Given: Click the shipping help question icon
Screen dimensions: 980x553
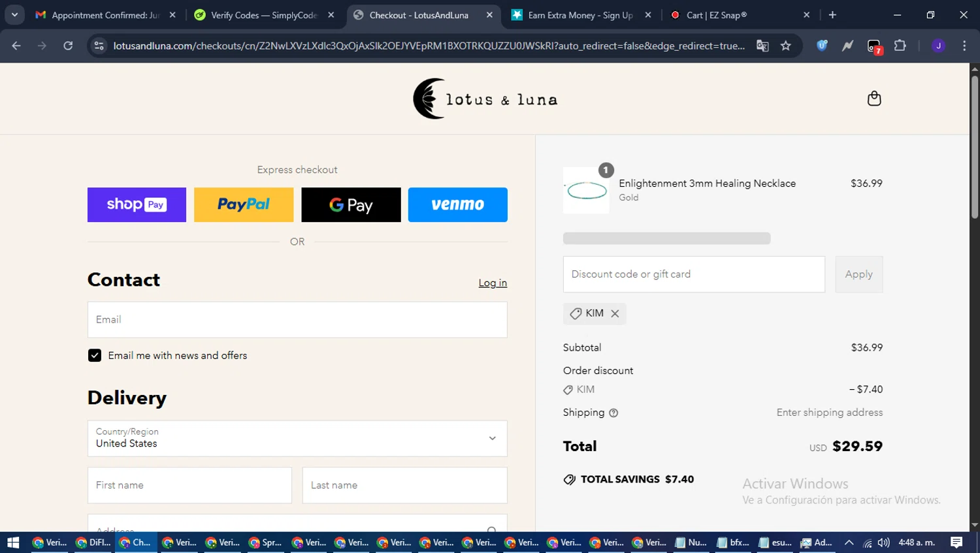Looking at the screenshot, I should (613, 413).
